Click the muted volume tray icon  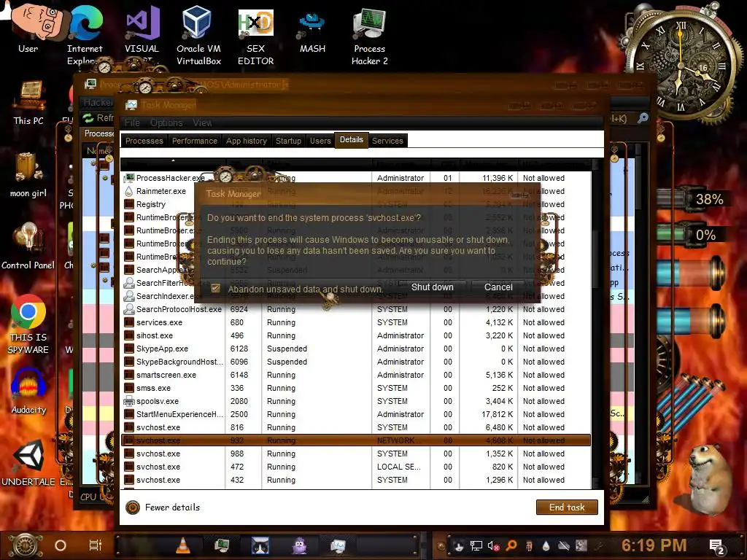coord(494,545)
